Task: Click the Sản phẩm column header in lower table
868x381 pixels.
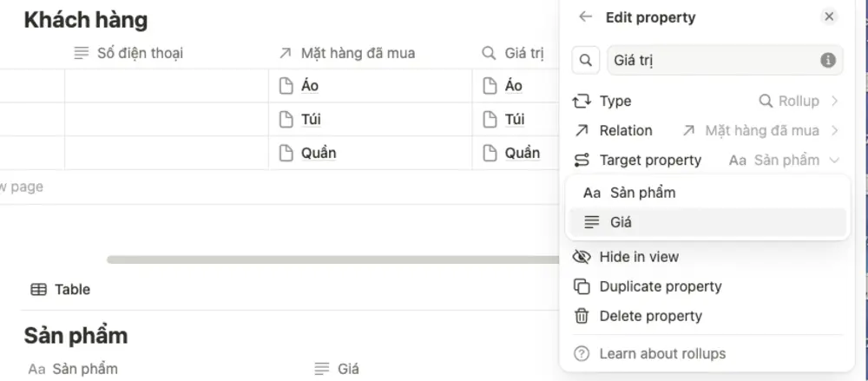Action: (x=73, y=368)
